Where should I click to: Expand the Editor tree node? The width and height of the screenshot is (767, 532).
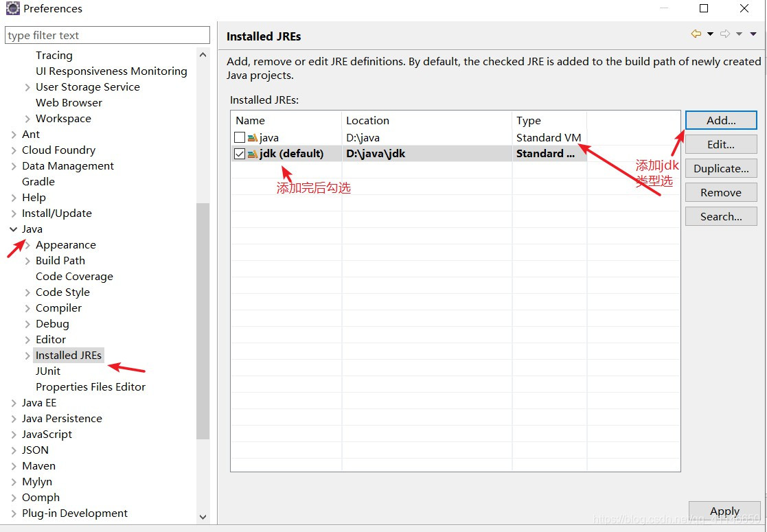(27, 340)
